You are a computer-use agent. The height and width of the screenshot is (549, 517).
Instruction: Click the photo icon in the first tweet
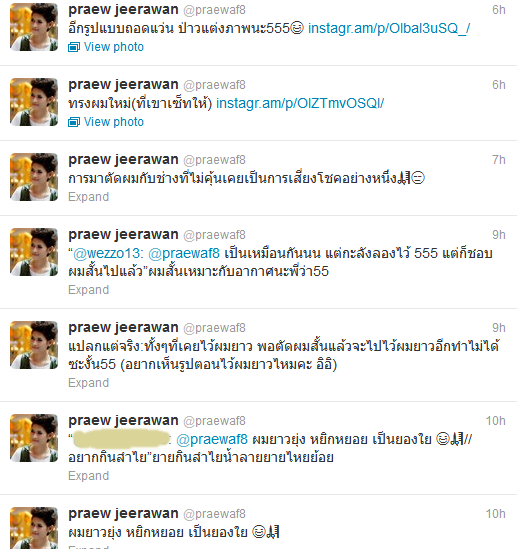pos(74,47)
